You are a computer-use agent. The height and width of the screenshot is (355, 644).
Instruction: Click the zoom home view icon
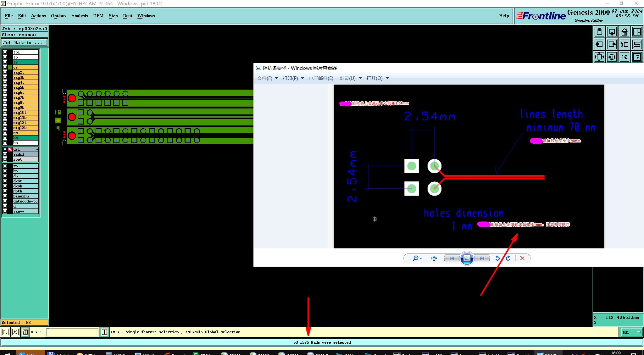[x=624, y=32]
